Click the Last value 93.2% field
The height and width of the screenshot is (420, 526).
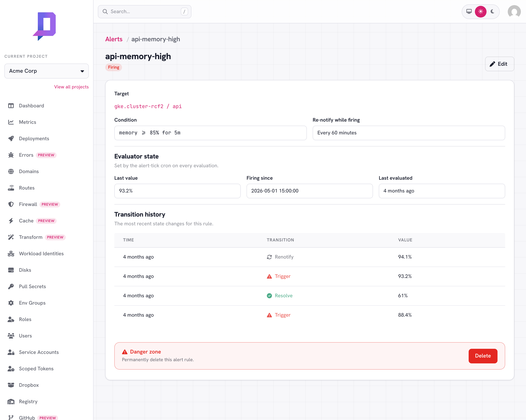click(x=177, y=191)
